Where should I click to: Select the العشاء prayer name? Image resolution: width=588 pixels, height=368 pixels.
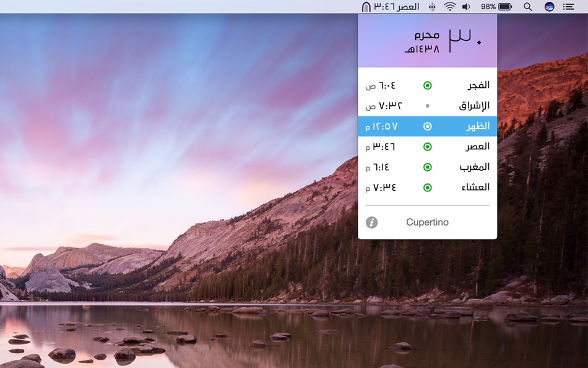click(475, 187)
